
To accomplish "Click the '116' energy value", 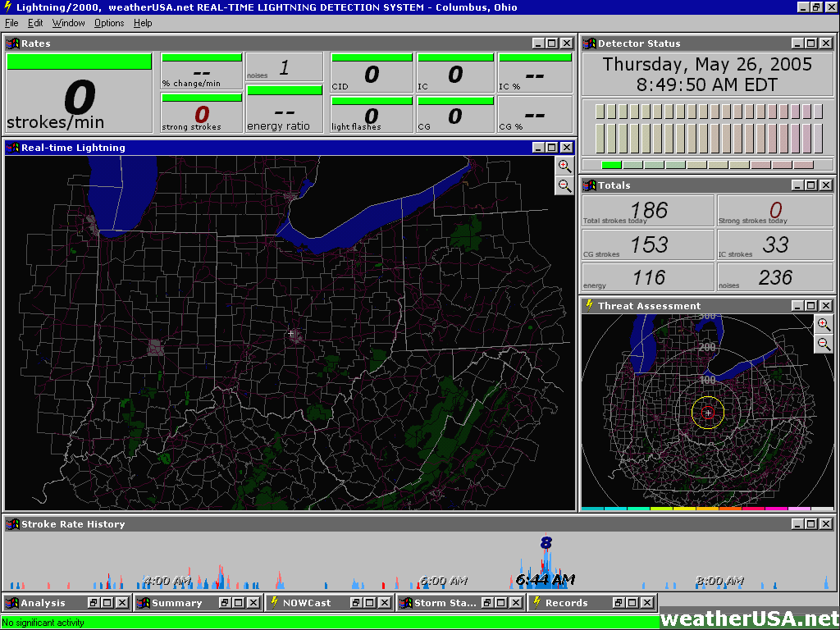I will (649, 277).
